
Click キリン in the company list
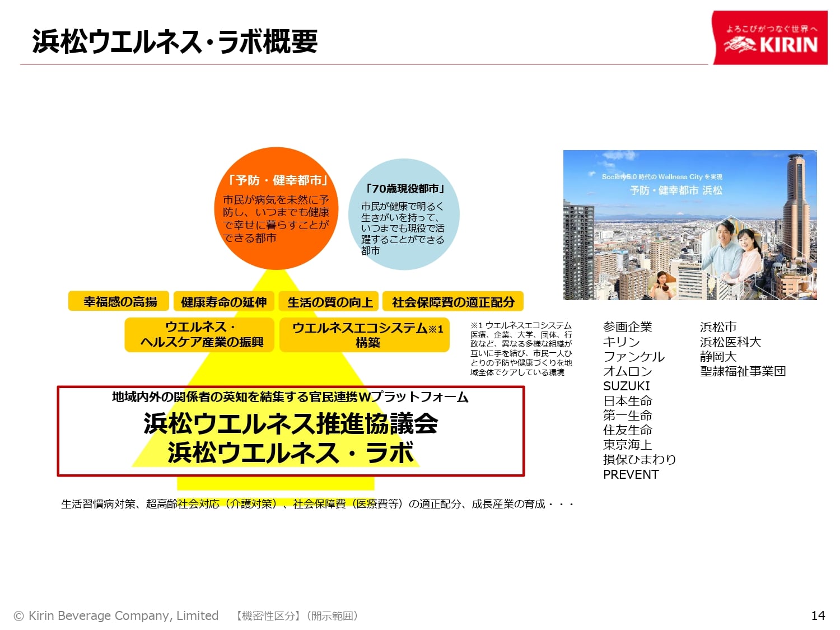pos(622,342)
